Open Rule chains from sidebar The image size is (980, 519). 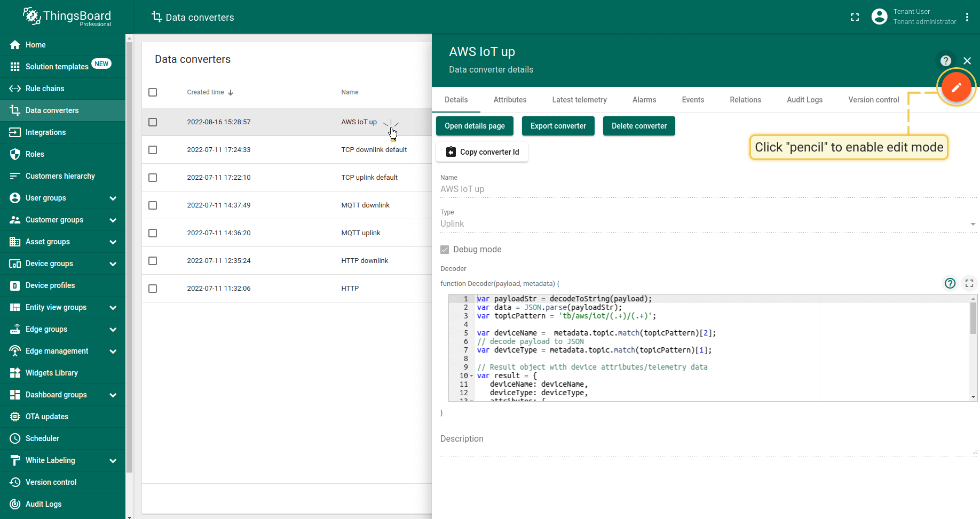[x=45, y=89]
